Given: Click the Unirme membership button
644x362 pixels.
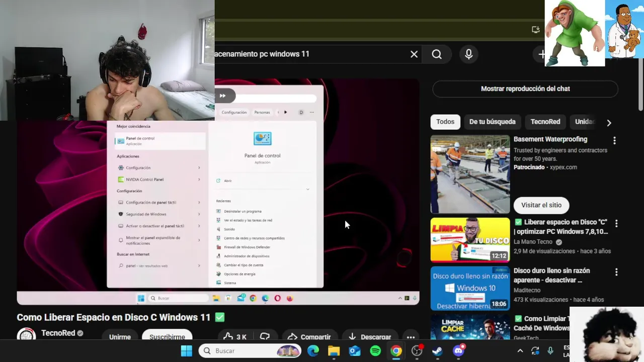Looking at the screenshot, I should click(x=120, y=337).
